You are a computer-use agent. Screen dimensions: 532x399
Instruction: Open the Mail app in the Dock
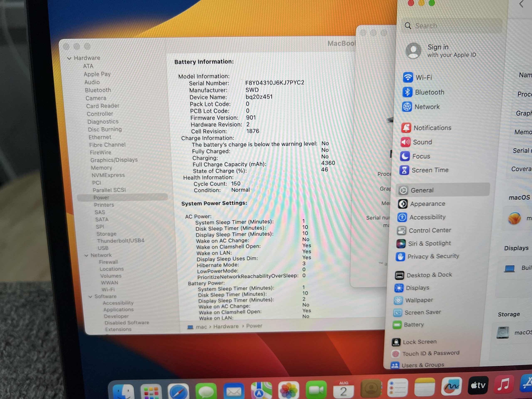(234, 391)
